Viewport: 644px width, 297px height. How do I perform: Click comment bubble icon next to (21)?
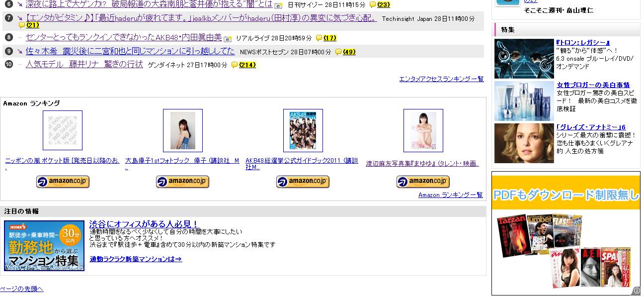[x=22, y=25]
